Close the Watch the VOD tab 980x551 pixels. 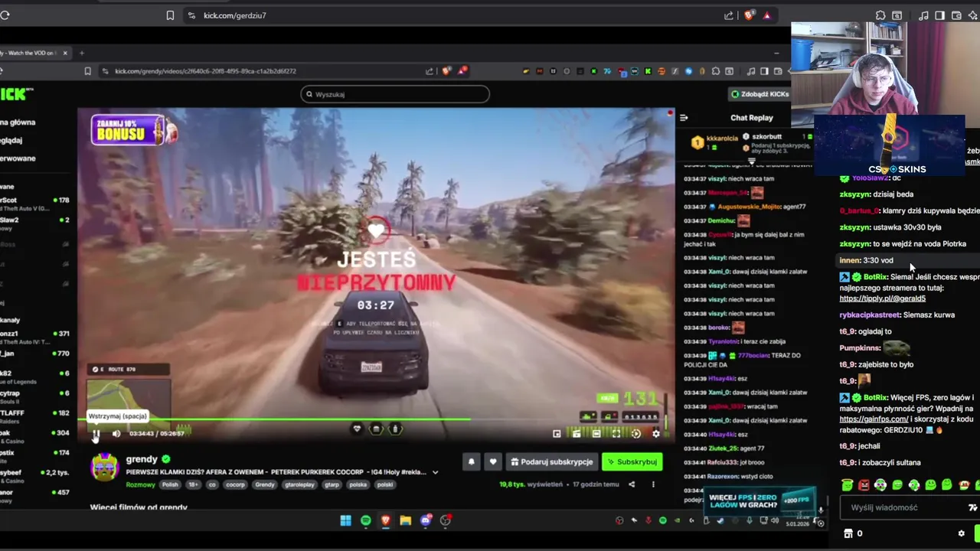(65, 53)
